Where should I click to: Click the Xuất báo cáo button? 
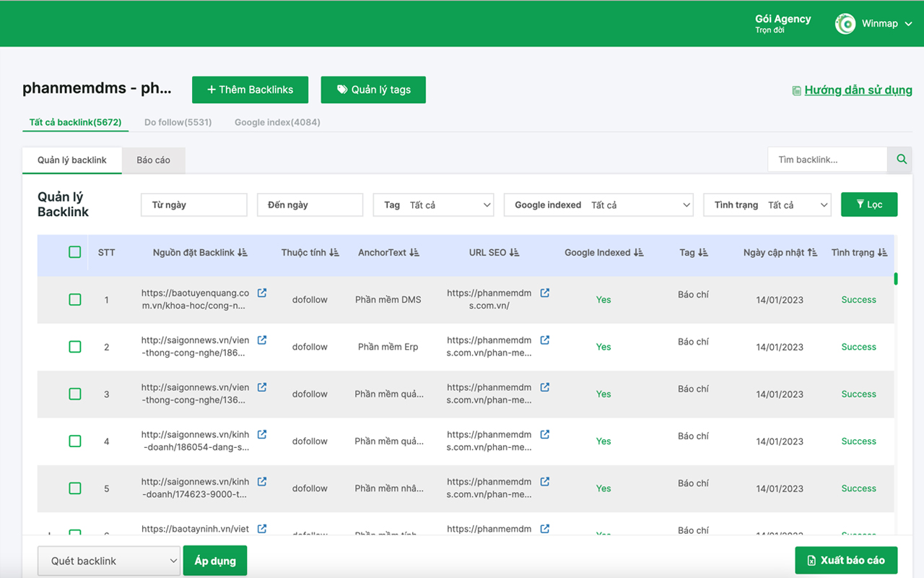point(846,560)
